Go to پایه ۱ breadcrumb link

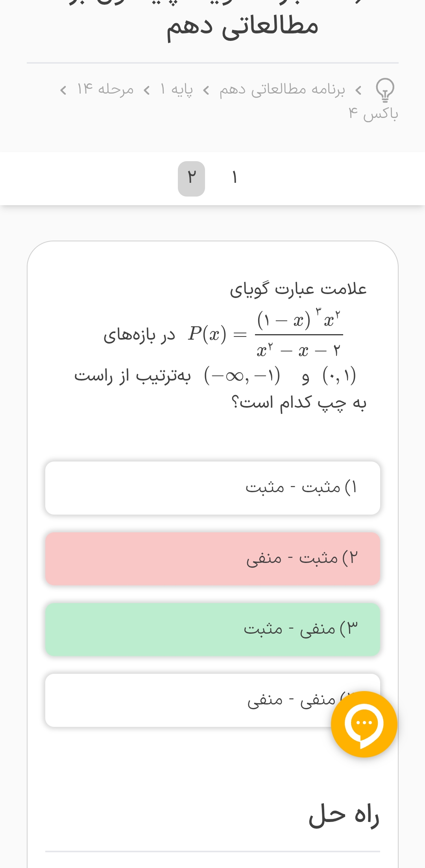[x=176, y=90]
